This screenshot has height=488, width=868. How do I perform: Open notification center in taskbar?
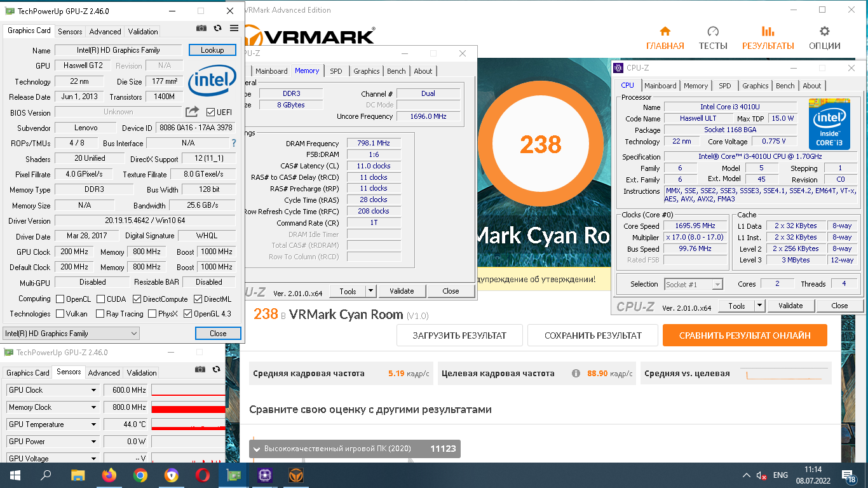tap(849, 475)
